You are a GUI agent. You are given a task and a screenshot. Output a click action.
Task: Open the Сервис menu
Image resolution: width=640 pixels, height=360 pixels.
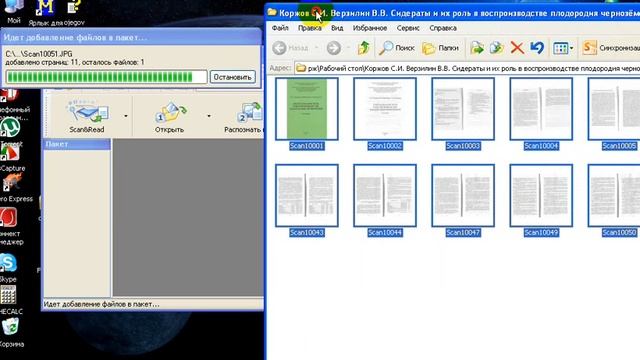coord(408,28)
